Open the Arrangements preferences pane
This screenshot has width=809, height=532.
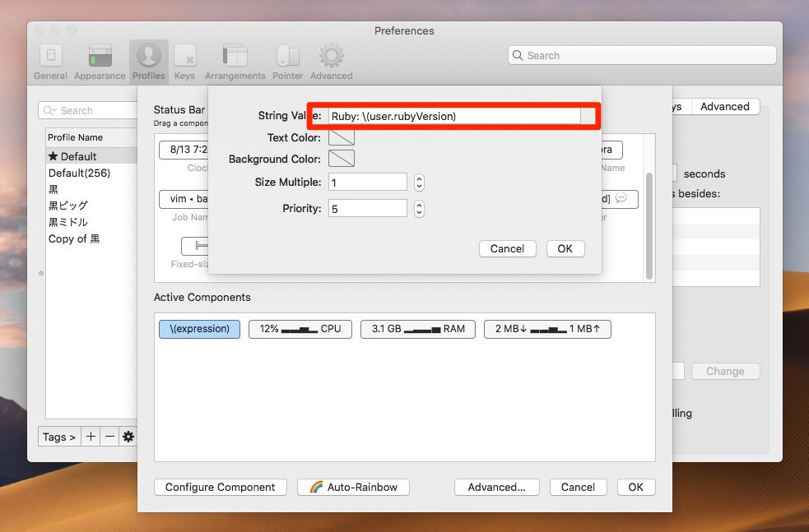click(235, 62)
